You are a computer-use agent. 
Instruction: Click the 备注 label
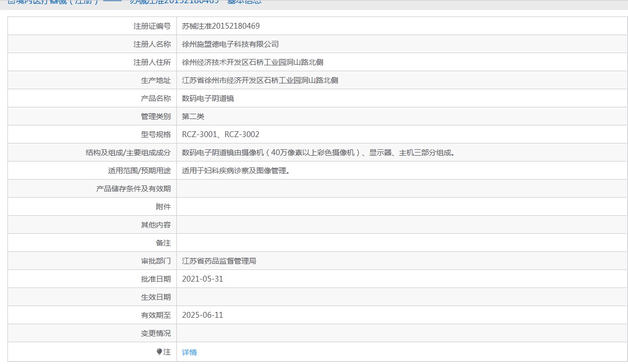coord(164,243)
